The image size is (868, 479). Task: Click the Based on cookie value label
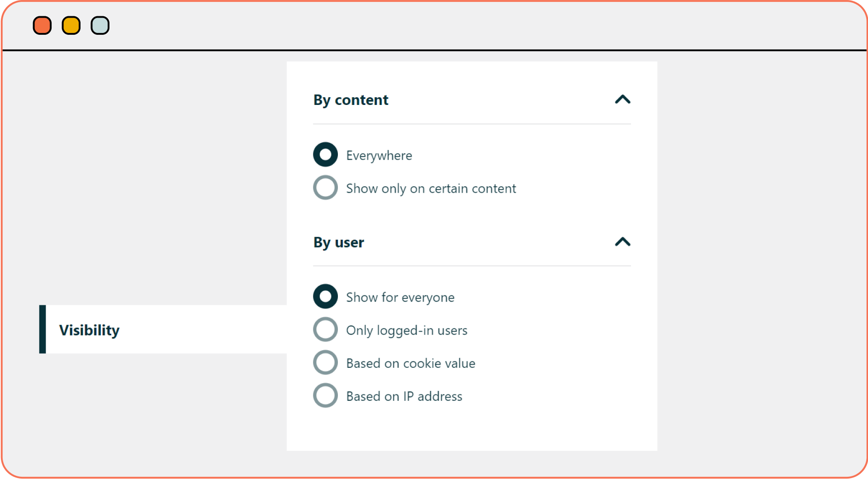(411, 363)
